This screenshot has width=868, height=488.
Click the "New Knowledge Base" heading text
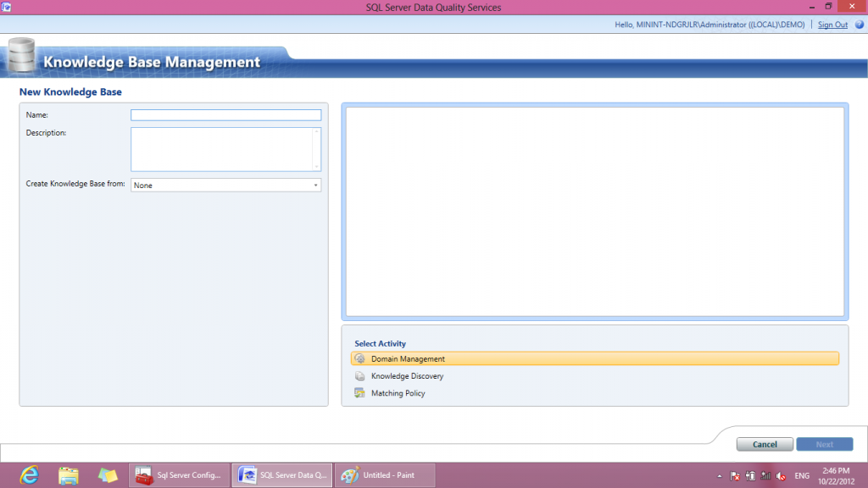[70, 91]
